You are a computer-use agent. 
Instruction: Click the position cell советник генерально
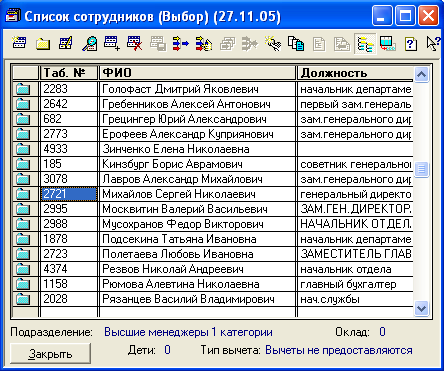(355, 164)
